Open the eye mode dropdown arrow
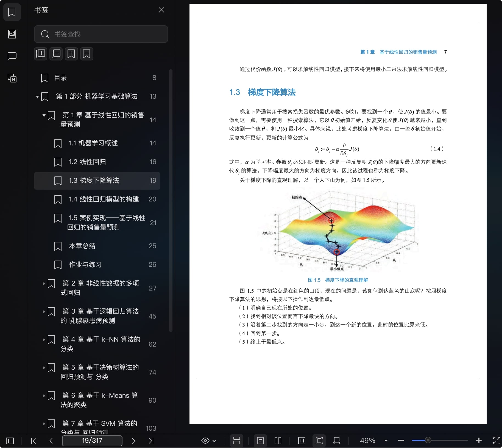Viewport: 502px width, 448px height. 214,441
